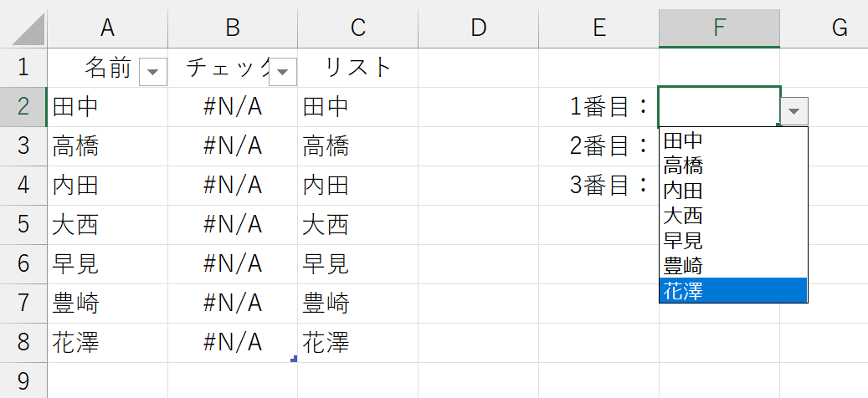Pick 大西 in the open dropdown list
Viewport: 868px width, 398px height.
click(733, 215)
